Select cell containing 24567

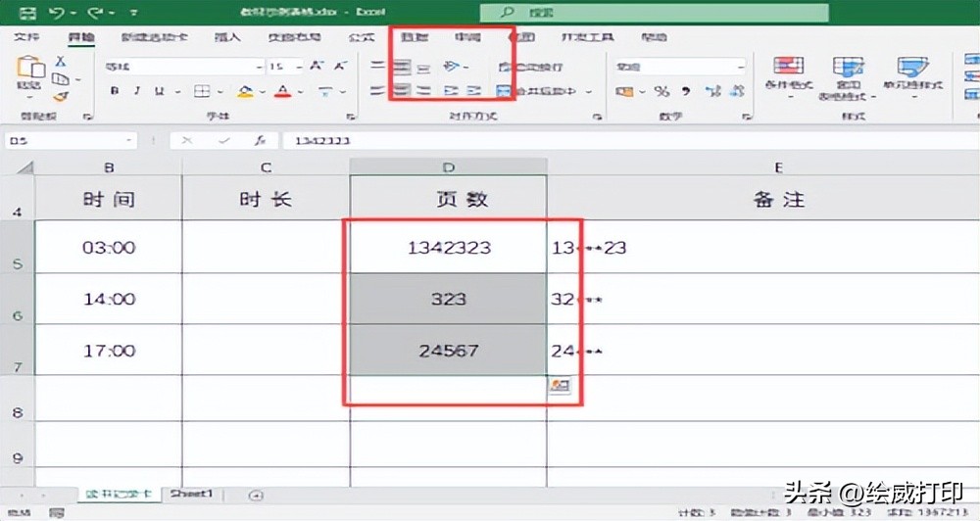point(448,350)
